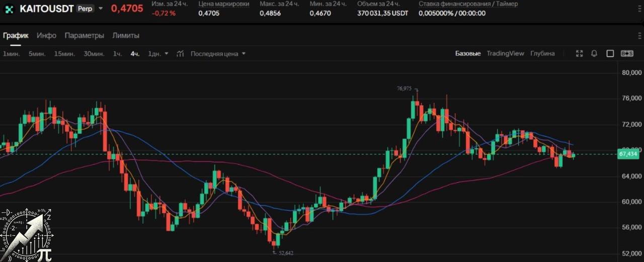Click the square layout icon
The image size is (644, 262).
[610, 53]
